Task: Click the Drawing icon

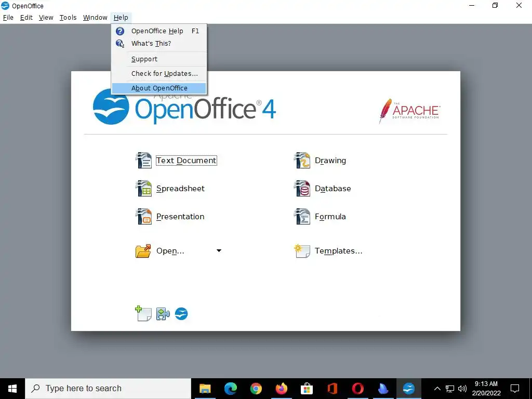Action: tap(302, 160)
